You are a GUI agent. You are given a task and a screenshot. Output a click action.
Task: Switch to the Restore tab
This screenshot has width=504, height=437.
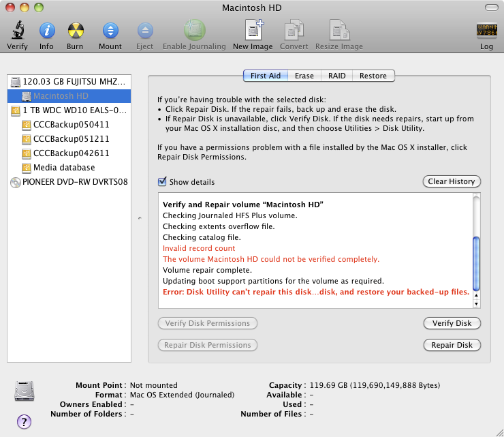coord(373,76)
